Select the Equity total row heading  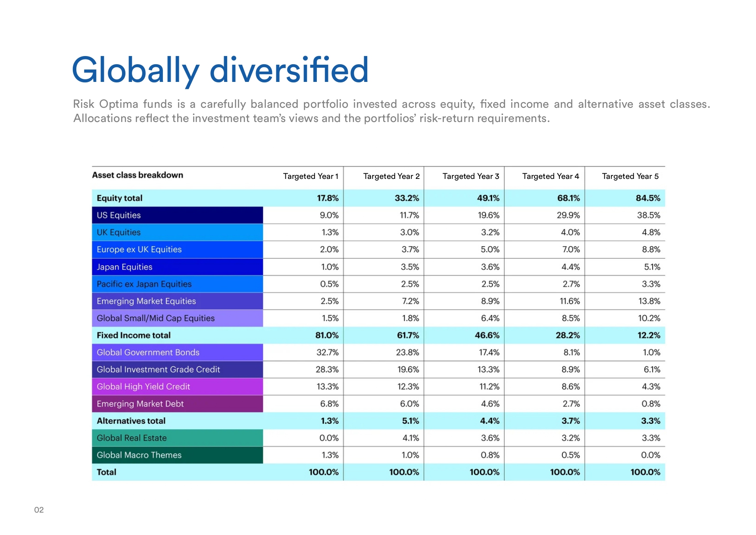(x=119, y=198)
